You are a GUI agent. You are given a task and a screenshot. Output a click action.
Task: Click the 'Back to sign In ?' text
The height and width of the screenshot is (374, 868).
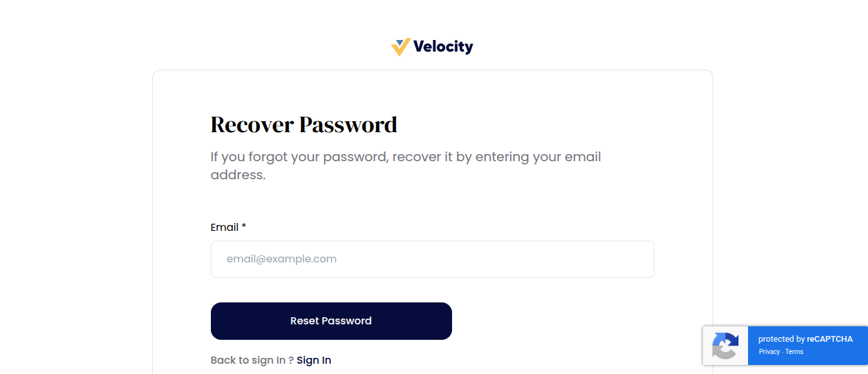point(250,360)
